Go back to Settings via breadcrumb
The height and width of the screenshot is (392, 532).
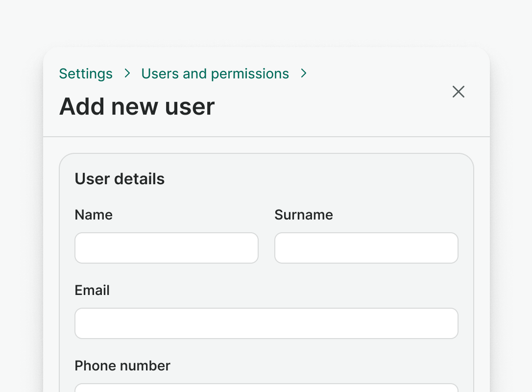tap(86, 73)
